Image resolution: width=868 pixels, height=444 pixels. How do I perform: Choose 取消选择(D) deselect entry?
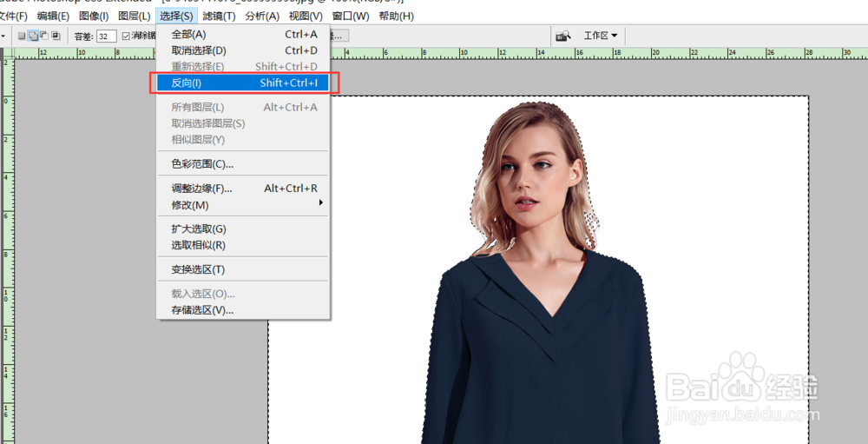coord(244,50)
